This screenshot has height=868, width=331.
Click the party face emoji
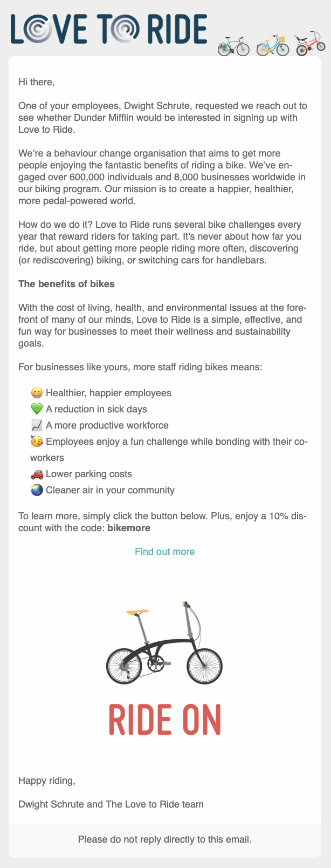coord(37,442)
